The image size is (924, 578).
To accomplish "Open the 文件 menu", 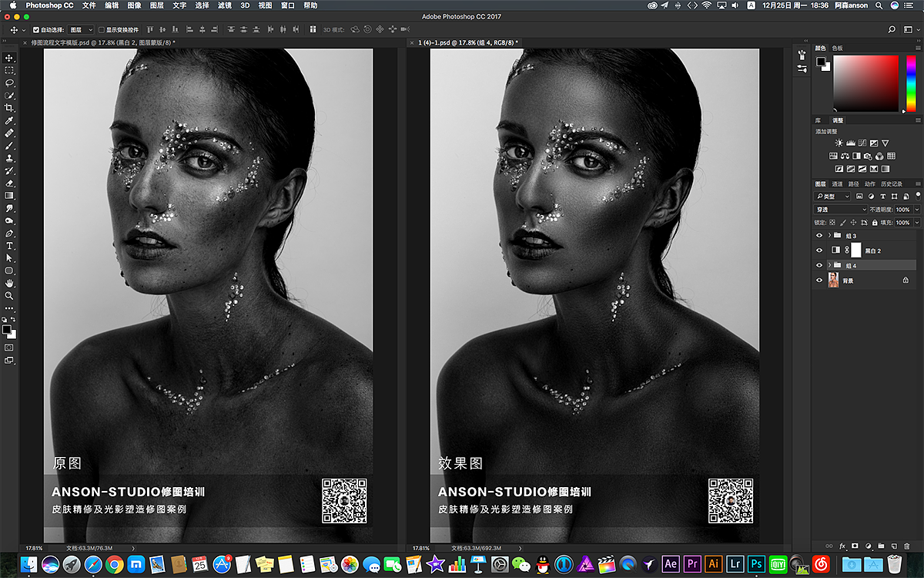I will [89, 5].
